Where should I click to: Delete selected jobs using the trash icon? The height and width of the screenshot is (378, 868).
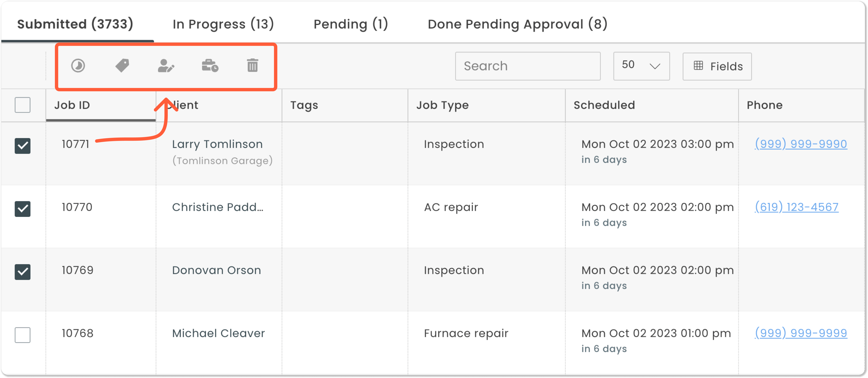pyautogui.click(x=252, y=66)
